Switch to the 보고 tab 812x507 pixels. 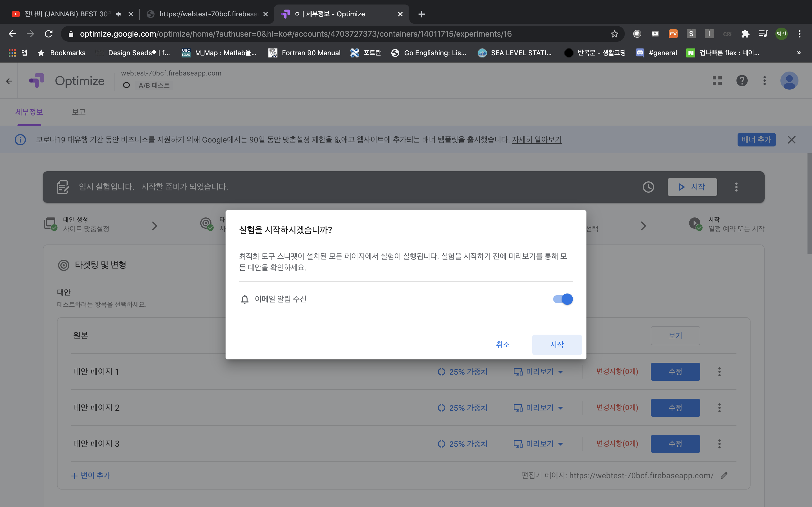79,112
